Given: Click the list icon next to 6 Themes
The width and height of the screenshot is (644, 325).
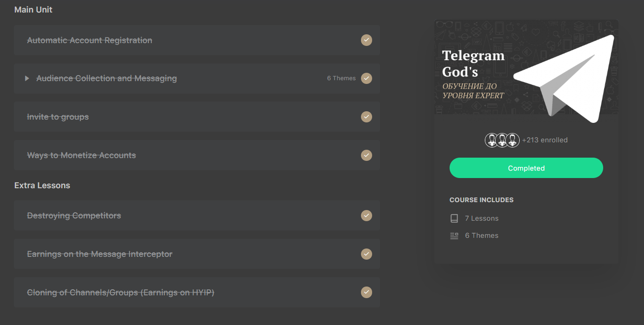Looking at the screenshot, I should click(x=454, y=236).
